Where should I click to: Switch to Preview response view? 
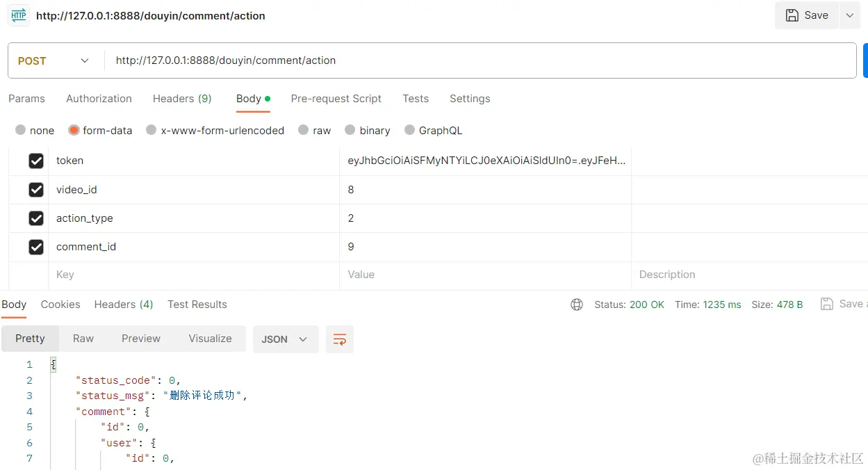pos(141,339)
